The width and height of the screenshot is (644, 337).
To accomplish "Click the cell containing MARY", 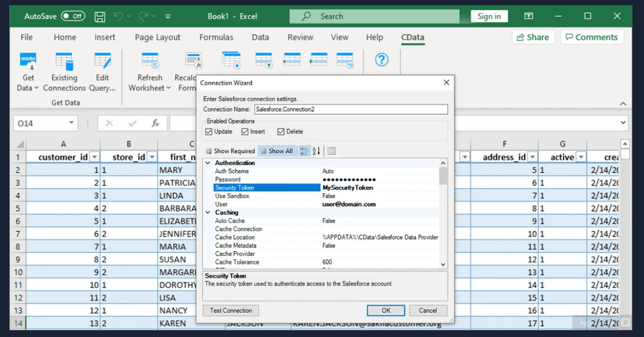I will [x=177, y=170].
